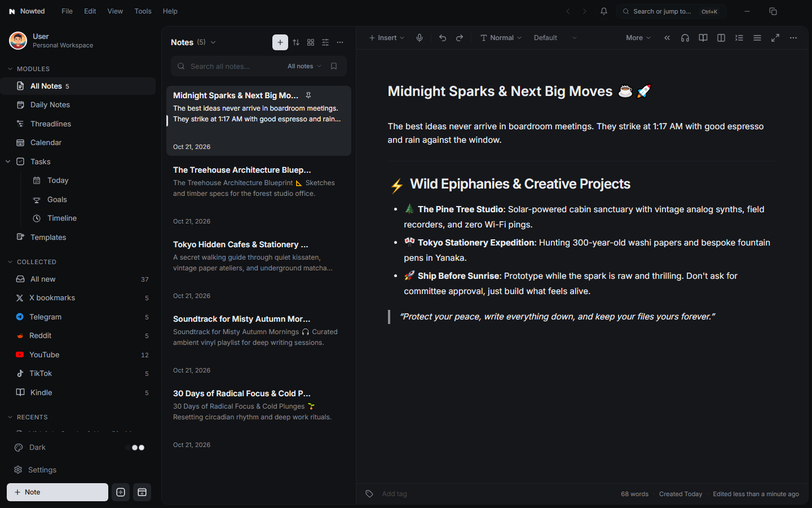Screen dimensions: 812x508
Task: Click the open book icon in the editor toolbar
Action: (703, 38)
